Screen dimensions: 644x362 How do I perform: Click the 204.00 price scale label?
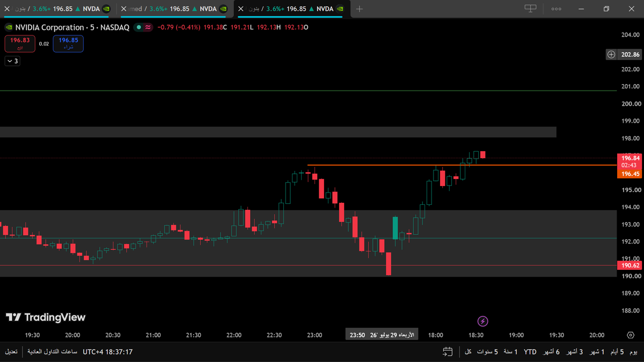pos(630,35)
